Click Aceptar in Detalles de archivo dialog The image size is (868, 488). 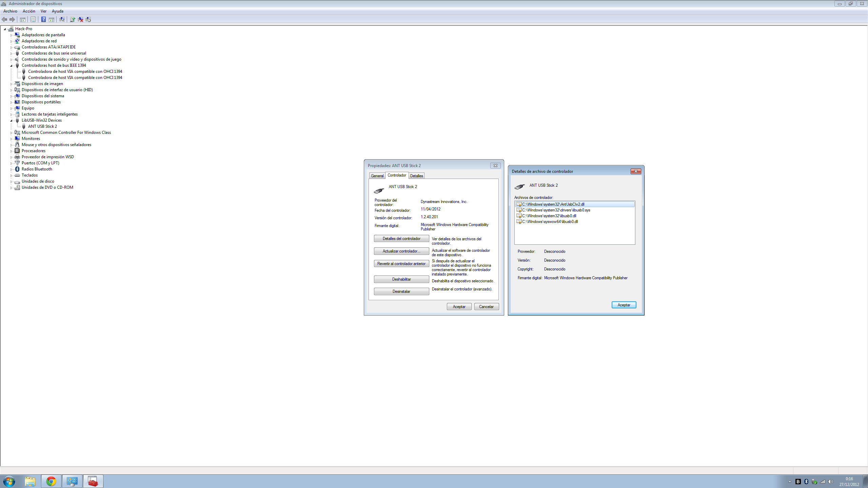click(x=624, y=305)
